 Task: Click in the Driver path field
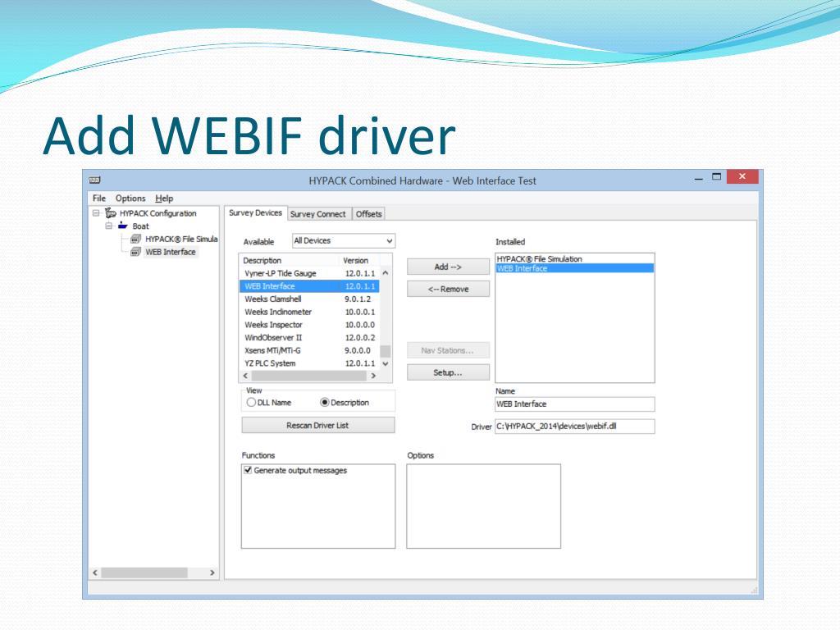tap(575, 427)
